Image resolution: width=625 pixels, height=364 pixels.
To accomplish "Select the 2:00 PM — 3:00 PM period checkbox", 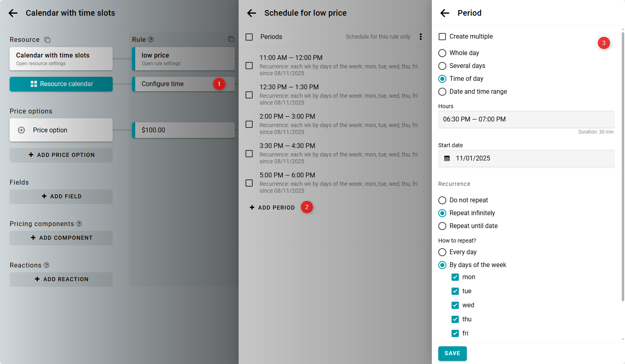I will pos(249,124).
